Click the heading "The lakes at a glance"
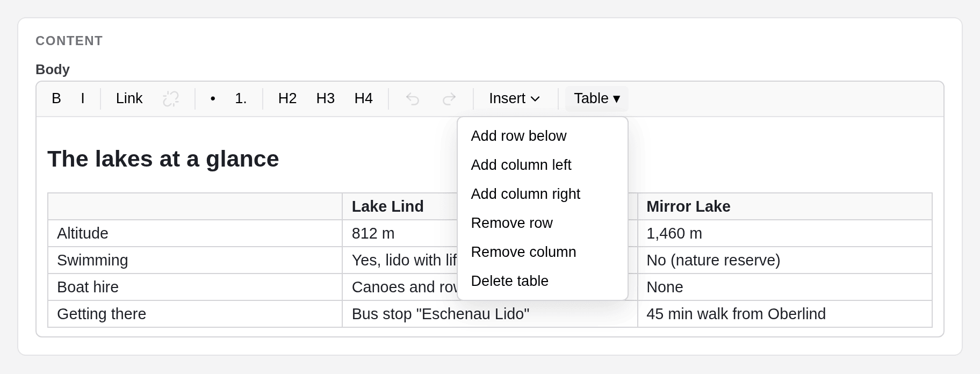Viewport: 980px width, 374px height. tap(163, 159)
